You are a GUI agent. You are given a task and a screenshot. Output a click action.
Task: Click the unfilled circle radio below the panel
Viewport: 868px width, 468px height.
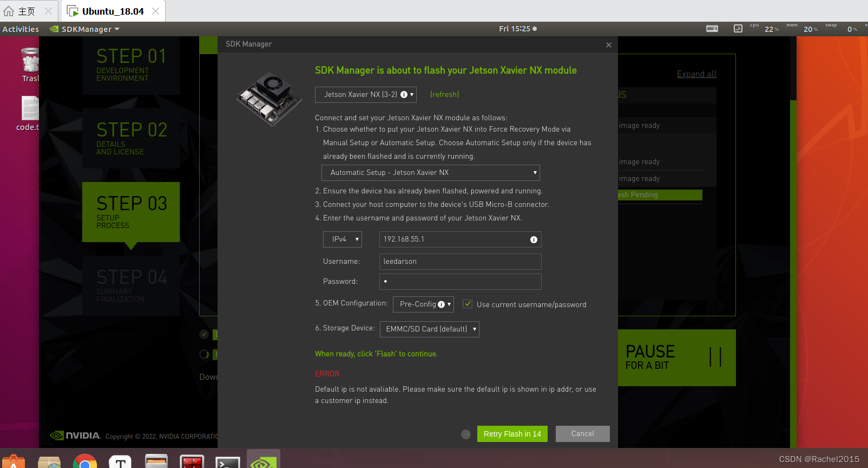(204, 354)
